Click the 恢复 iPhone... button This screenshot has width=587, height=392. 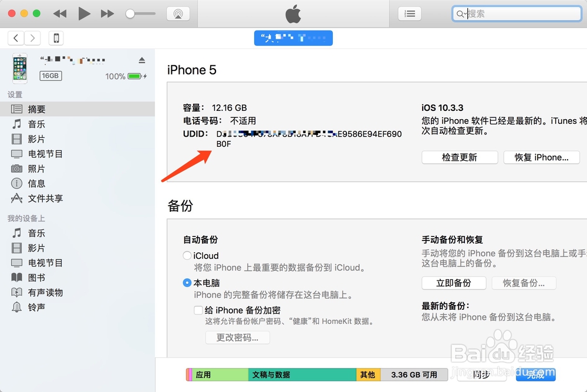(542, 157)
